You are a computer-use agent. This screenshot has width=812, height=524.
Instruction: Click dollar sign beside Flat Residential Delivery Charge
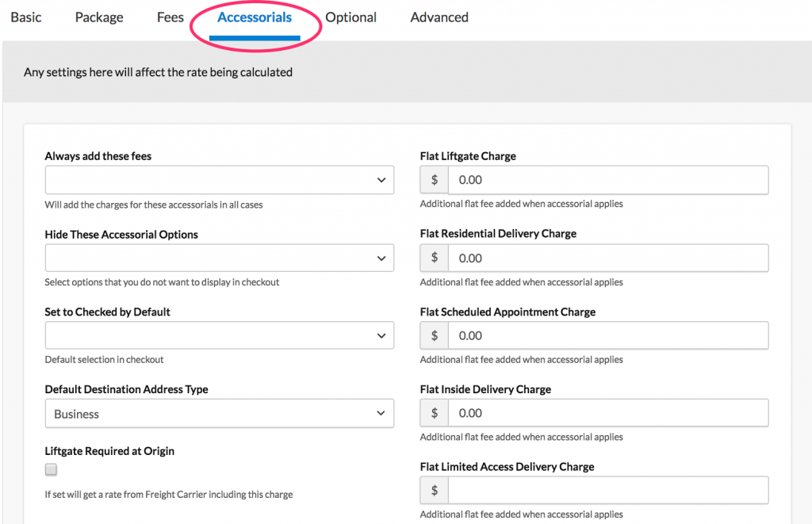(x=435, y=258)
